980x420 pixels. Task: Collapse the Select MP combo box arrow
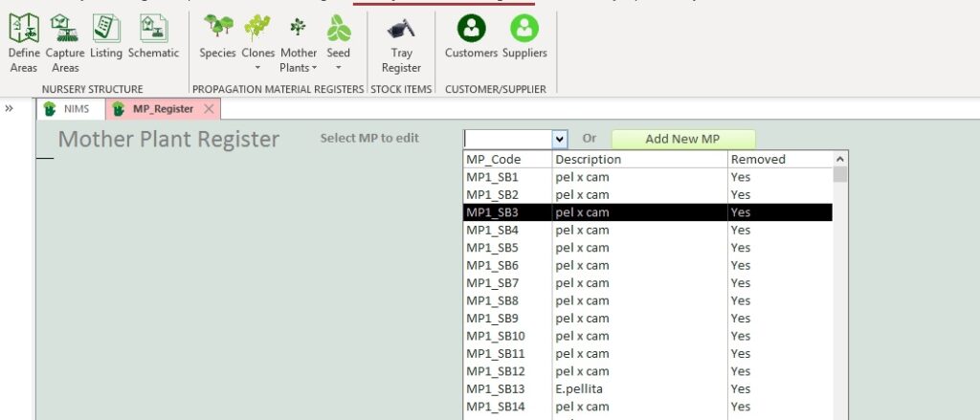[x=560, y=139]
